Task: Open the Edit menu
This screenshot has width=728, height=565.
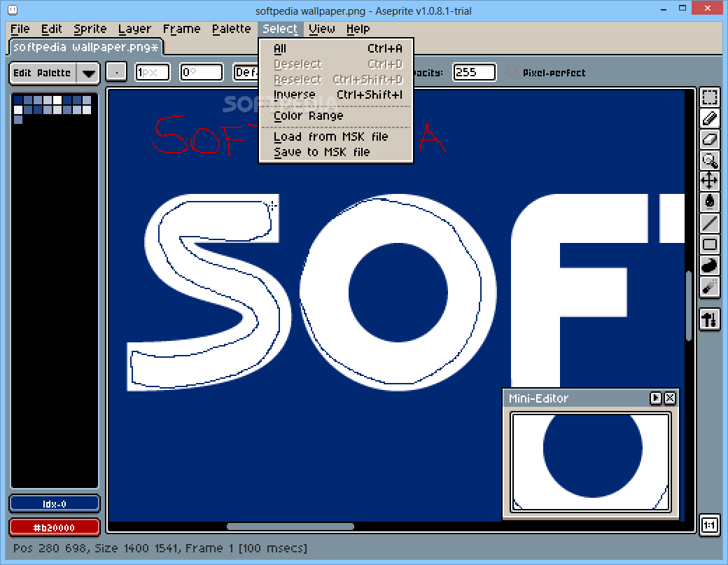Action: (x=51, y=29)
